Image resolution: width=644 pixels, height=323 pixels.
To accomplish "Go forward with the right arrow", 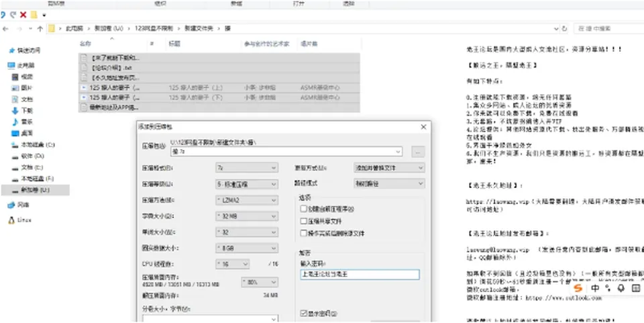I will pyautogui.click(x=19, y=29).
